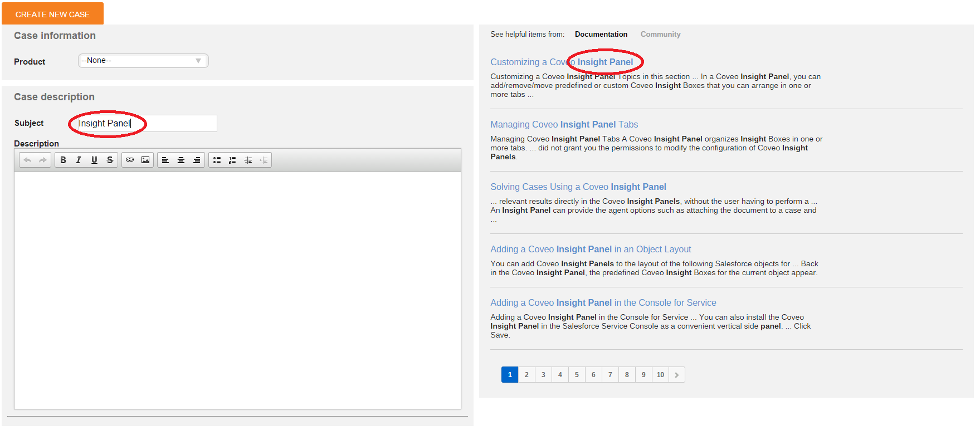Open 'Solving Cases Using a Coveo Insight Panel'
The image size is (980, 430).
(x=578, y=187)
